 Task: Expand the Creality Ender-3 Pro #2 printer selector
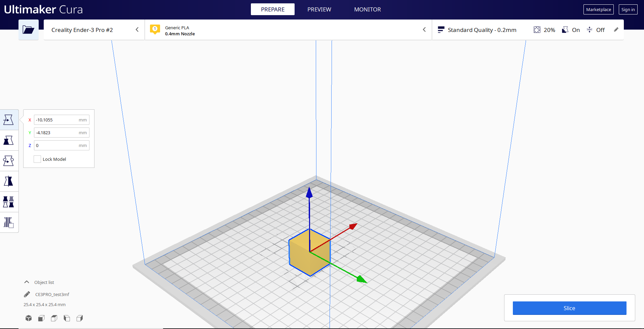pos(94,30)
